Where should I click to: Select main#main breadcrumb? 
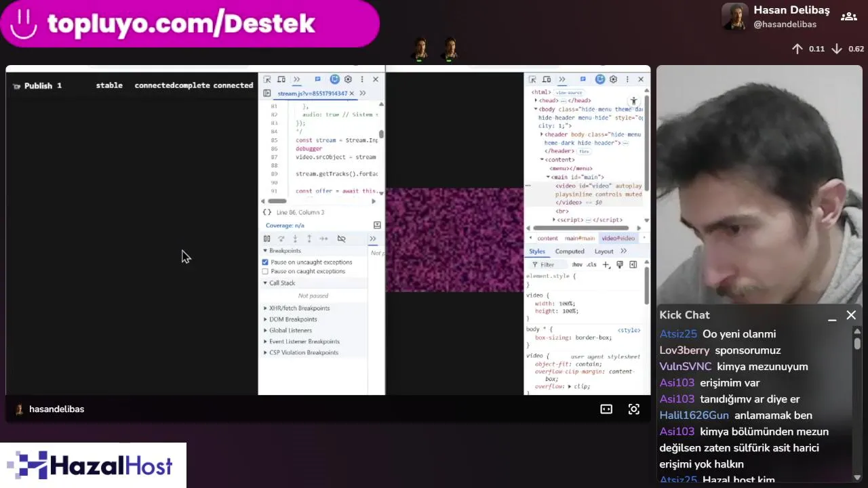point(580,239)
